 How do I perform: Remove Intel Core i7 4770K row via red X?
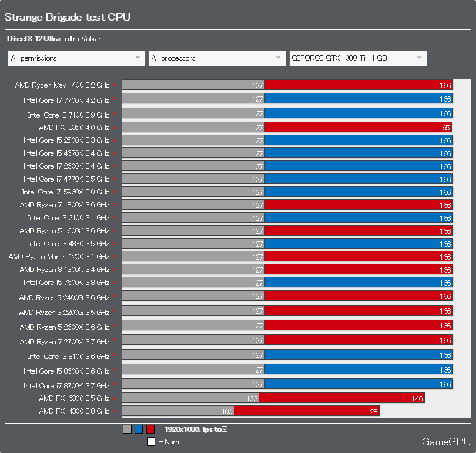coord(115,179)
